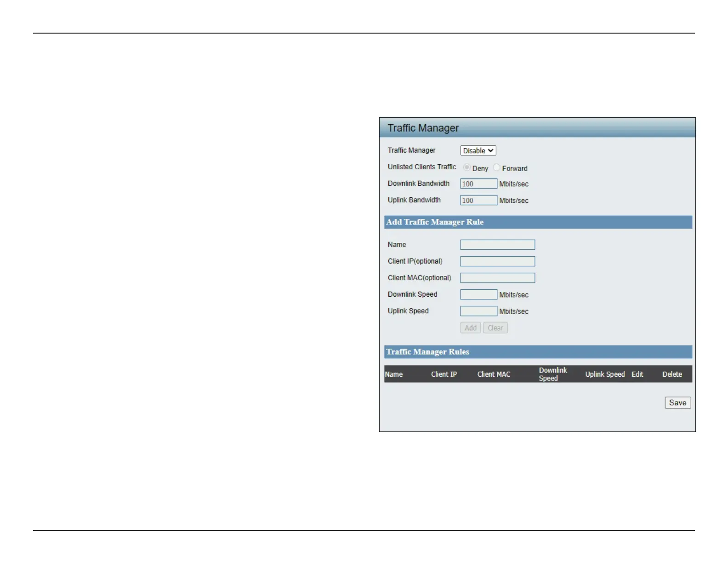
Task: Click the Client IP column header
Action: click(x=444, y=374)
